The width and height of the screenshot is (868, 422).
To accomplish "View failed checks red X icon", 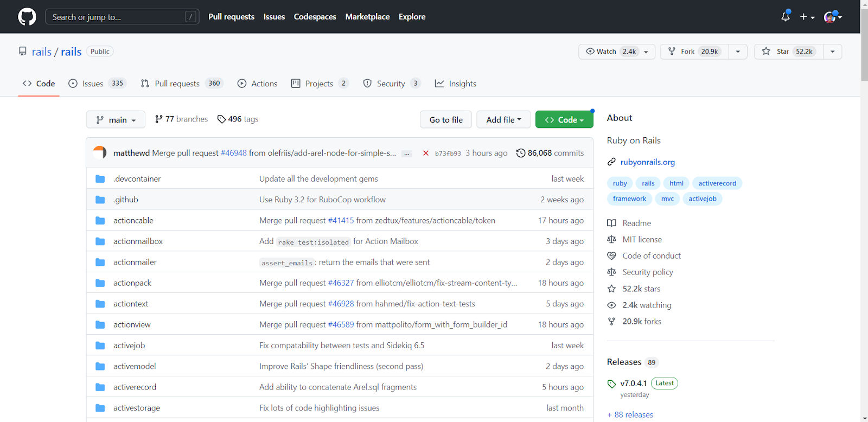I will [426, 153].
